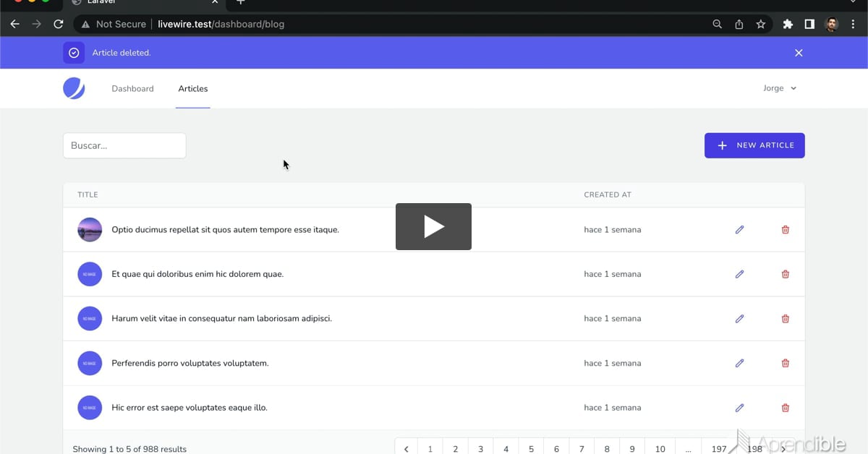This screenshot has height=454, width=868.
Task: Edit the "Harum velit vitae" article
Action: click(x=739, y=319)
